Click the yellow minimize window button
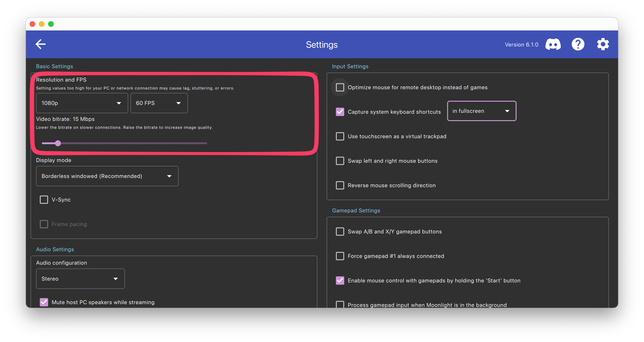 click(41, 24)
